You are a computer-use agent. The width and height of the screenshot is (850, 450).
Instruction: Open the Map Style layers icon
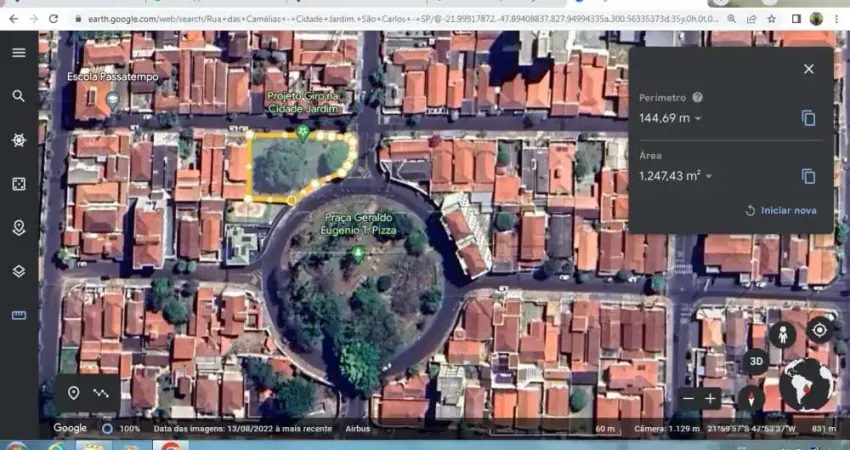click(x=19, y=271)
